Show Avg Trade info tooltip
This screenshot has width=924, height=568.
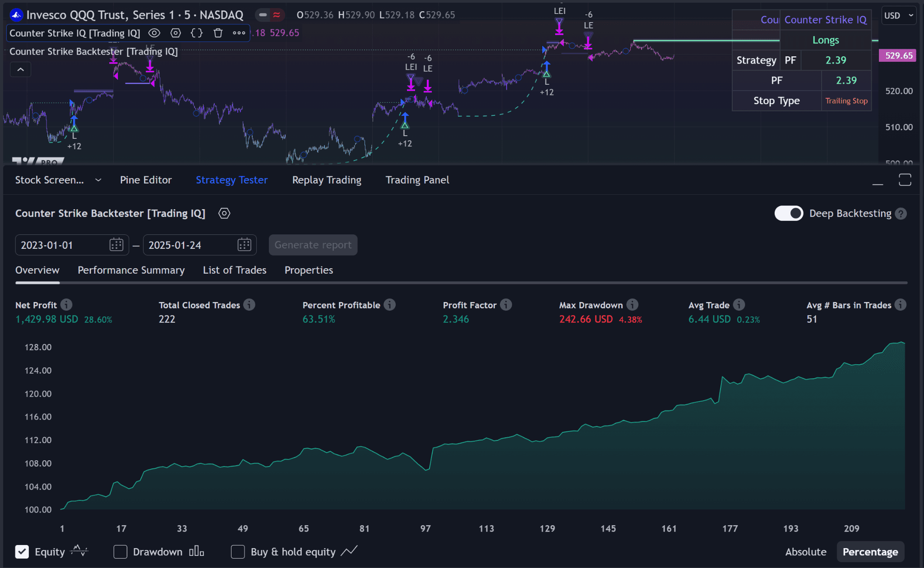click(739, 305)
